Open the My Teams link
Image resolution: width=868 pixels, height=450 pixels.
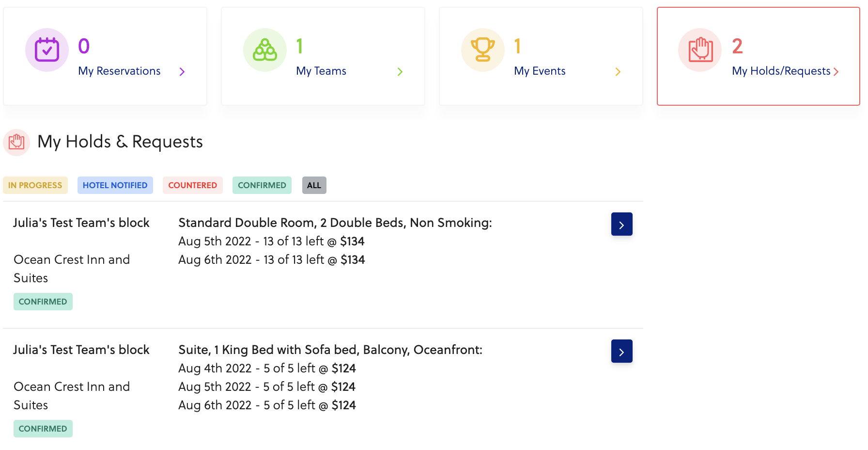point(321,71)
